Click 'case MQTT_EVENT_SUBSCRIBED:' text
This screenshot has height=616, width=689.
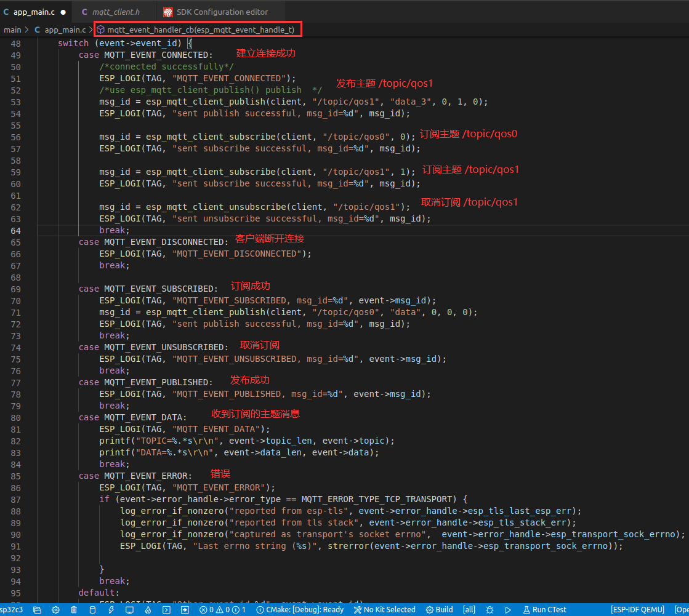click(x=148, y=289)
